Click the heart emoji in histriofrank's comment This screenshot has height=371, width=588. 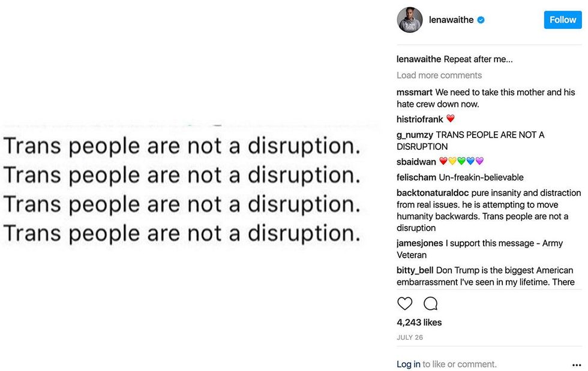click(x=451, y=119)
